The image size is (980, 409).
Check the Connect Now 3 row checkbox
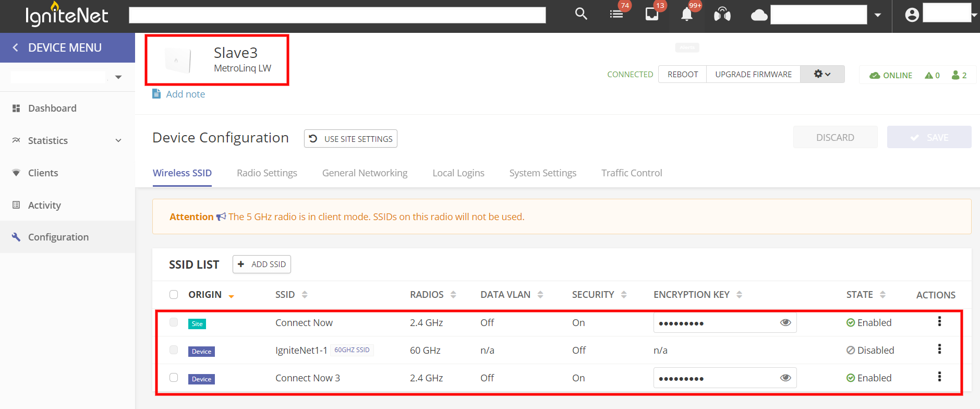(x=174, y=377)
